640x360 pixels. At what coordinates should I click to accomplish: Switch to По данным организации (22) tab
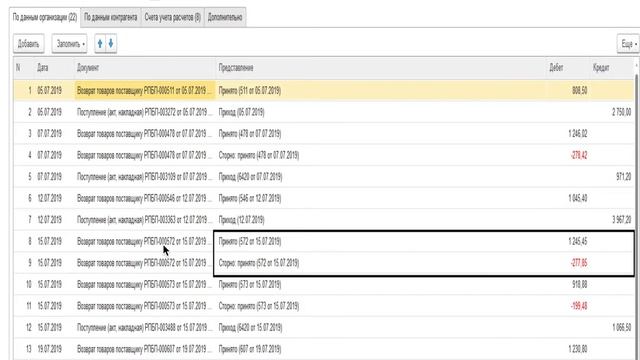coord(45,17)
